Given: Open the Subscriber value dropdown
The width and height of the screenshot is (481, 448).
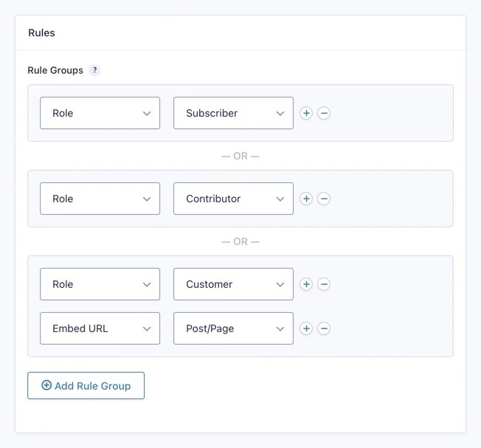Looking at the screenshot, I should click(x=233, y=113).
